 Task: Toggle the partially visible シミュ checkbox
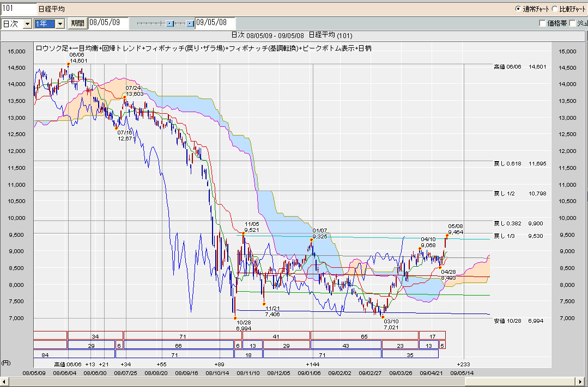pos(572,23)
